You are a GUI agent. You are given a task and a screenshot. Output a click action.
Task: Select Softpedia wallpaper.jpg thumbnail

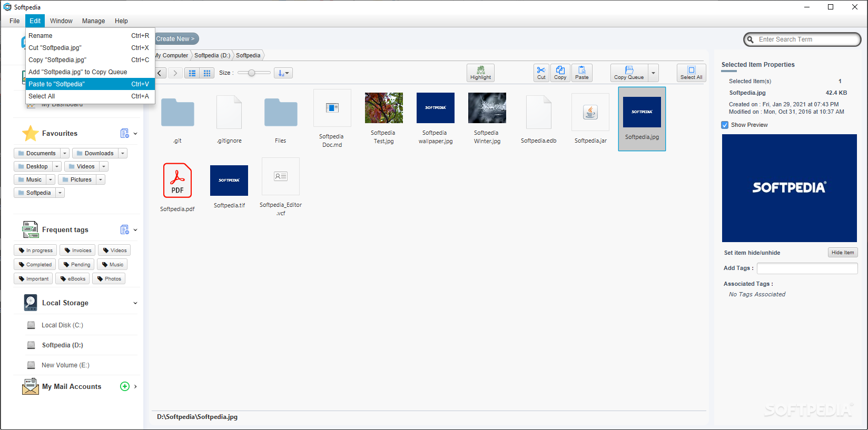[435, 118]
